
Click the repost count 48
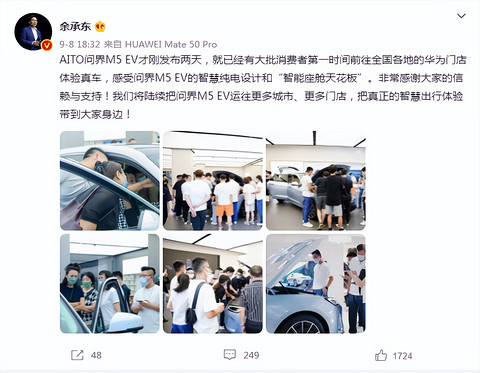tap(96, 355)
